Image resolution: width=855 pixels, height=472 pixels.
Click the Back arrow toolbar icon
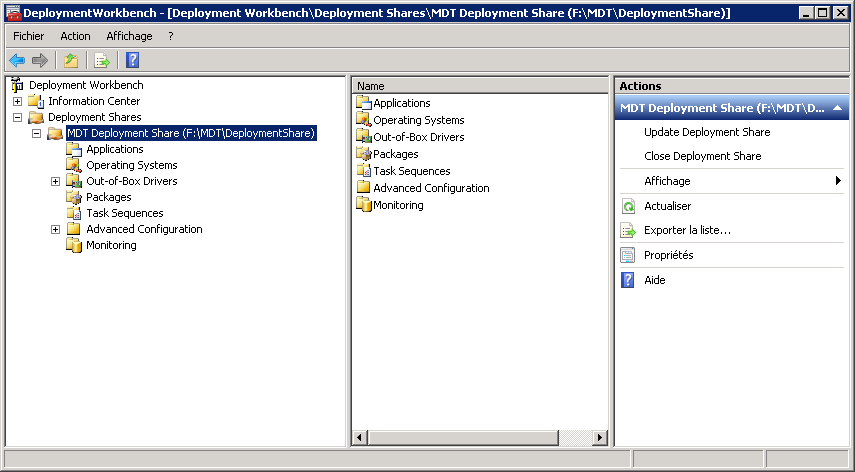pos(17,60)
